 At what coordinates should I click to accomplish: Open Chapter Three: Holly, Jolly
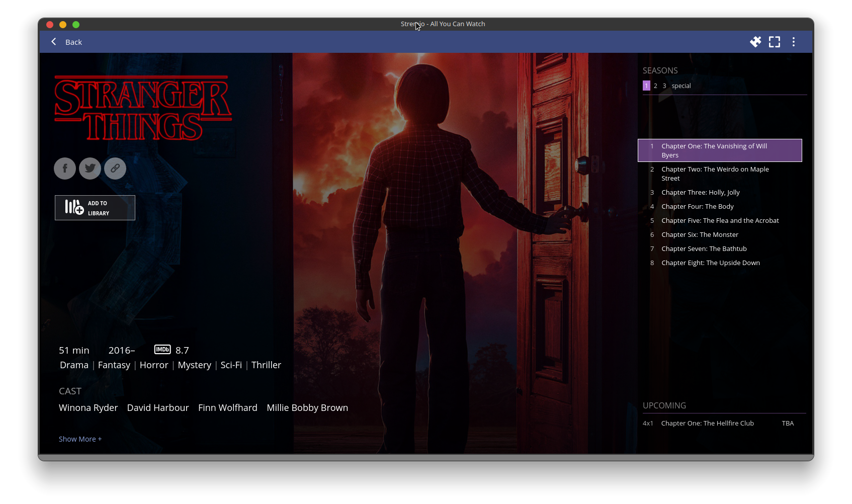click(x=720, y=192)
